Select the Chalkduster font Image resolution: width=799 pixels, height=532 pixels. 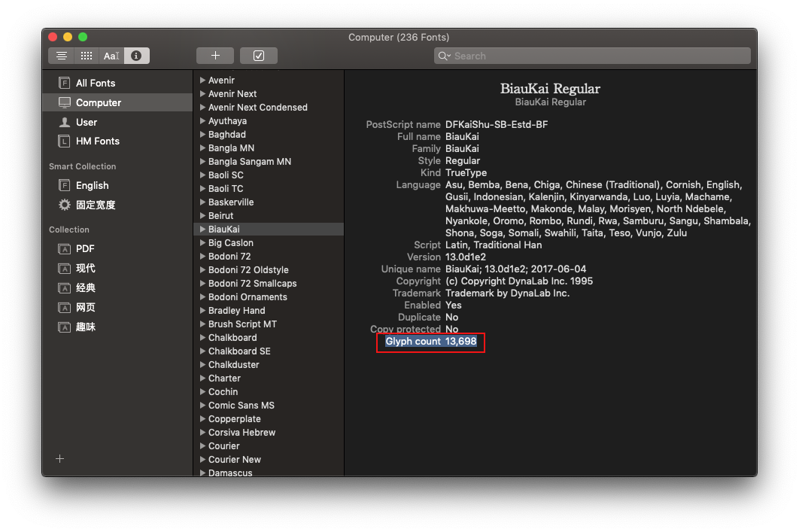coord(269,365)
